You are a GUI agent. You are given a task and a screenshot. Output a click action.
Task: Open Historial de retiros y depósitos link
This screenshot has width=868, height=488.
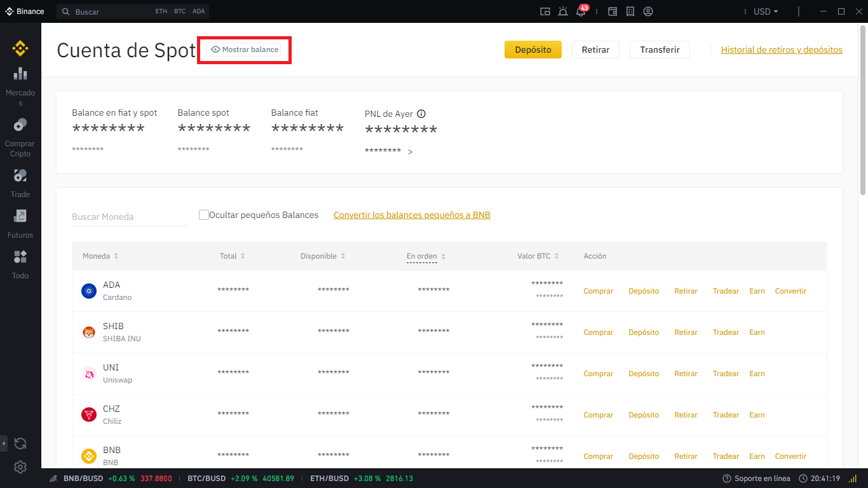[x=782, y=50]
